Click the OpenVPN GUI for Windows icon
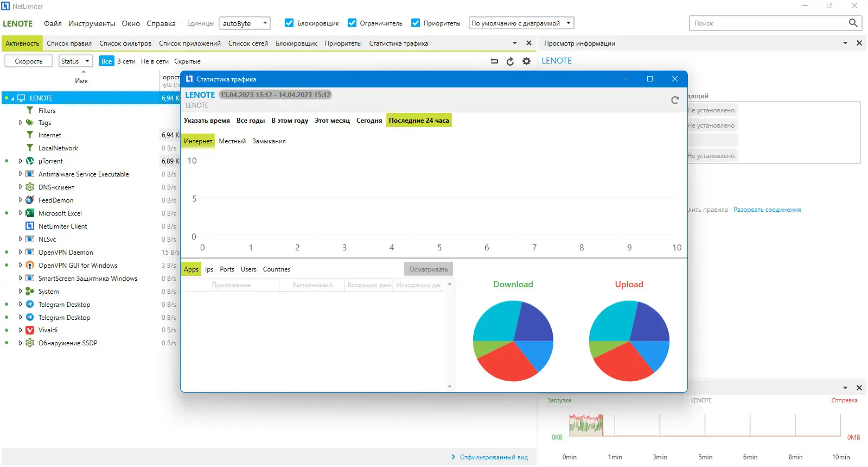 tap(30, 266)
